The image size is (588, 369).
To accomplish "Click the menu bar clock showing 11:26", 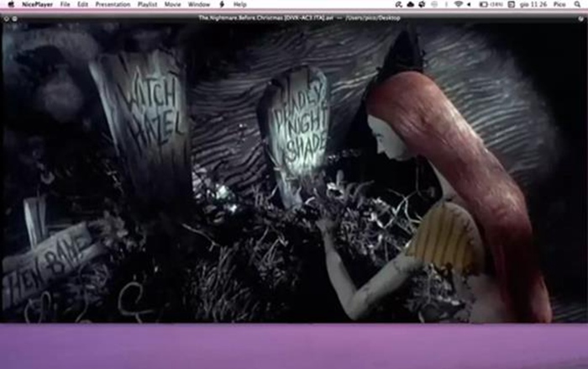I will pyautogui.click(x=533, y=4).
